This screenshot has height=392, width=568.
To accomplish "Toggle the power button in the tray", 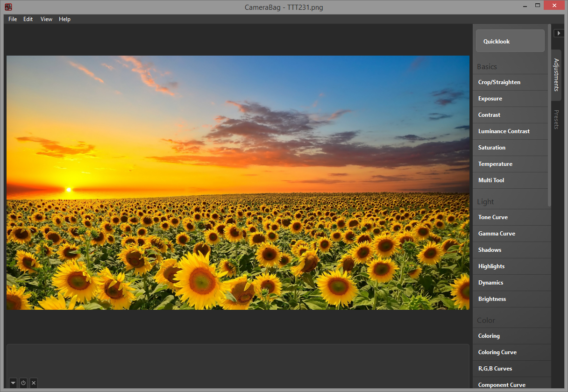I will 23,383.
